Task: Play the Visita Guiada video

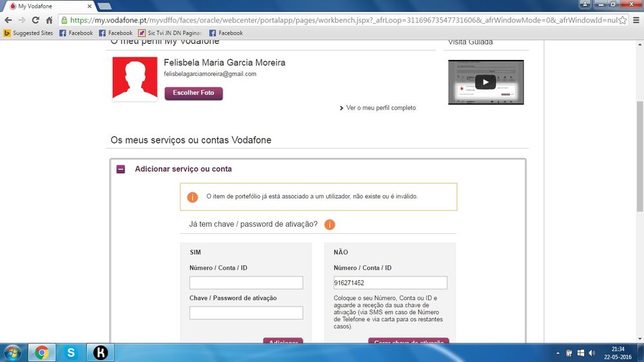Action: (485, 82)
